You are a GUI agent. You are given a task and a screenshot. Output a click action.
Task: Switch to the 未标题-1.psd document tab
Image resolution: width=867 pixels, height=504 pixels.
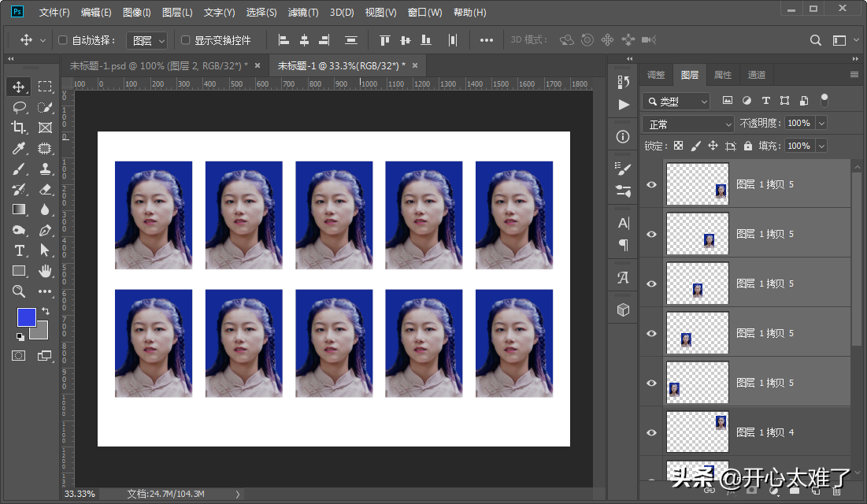click(x=158, y=65)
